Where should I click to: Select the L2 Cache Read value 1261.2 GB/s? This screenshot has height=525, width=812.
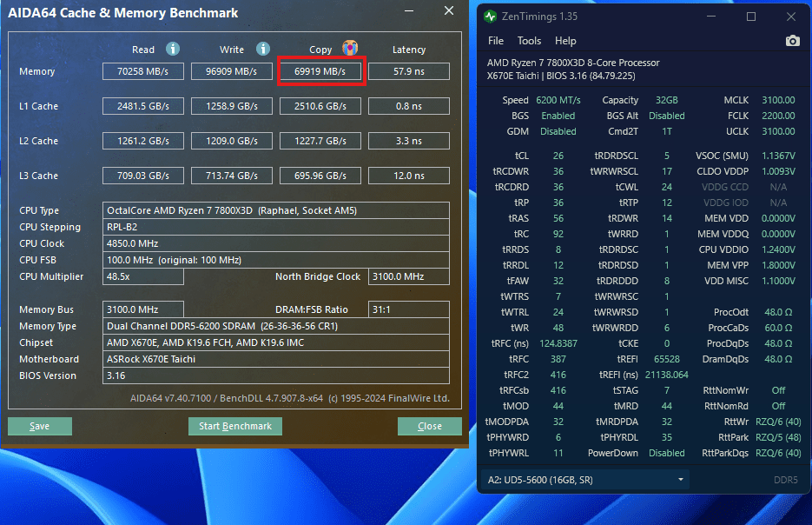click(x=143, y=141)
